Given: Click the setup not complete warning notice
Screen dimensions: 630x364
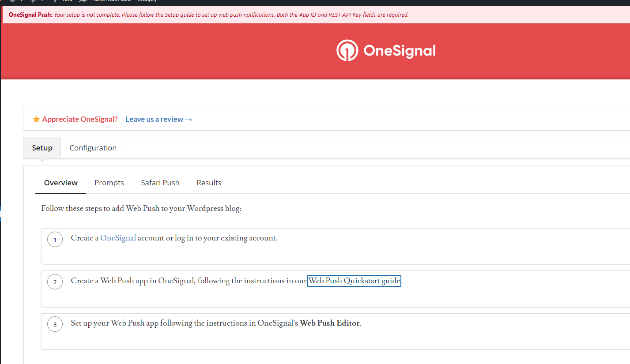Looking at the screenshot, I should pyautogui.click(x=316, y=15).
